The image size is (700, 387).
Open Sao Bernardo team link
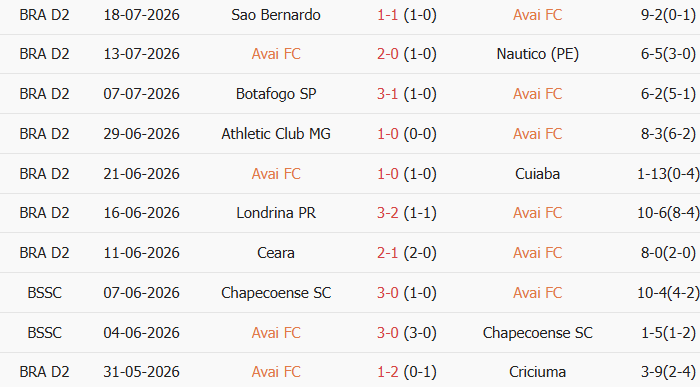click(x=276, y=15)
